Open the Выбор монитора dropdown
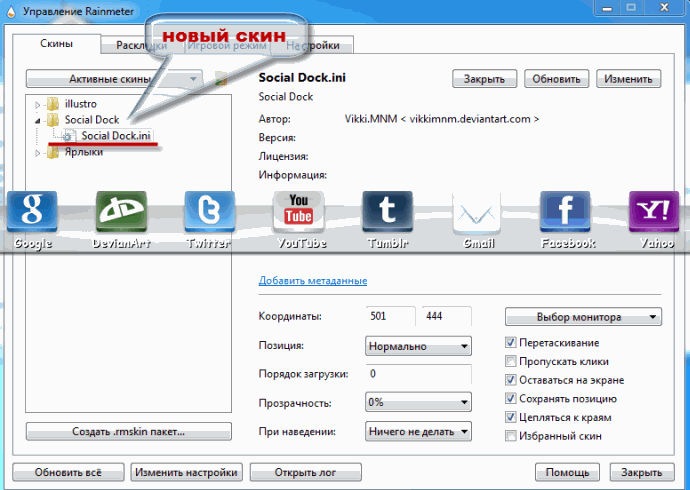 pyautogui.click(x=583, y=317)
